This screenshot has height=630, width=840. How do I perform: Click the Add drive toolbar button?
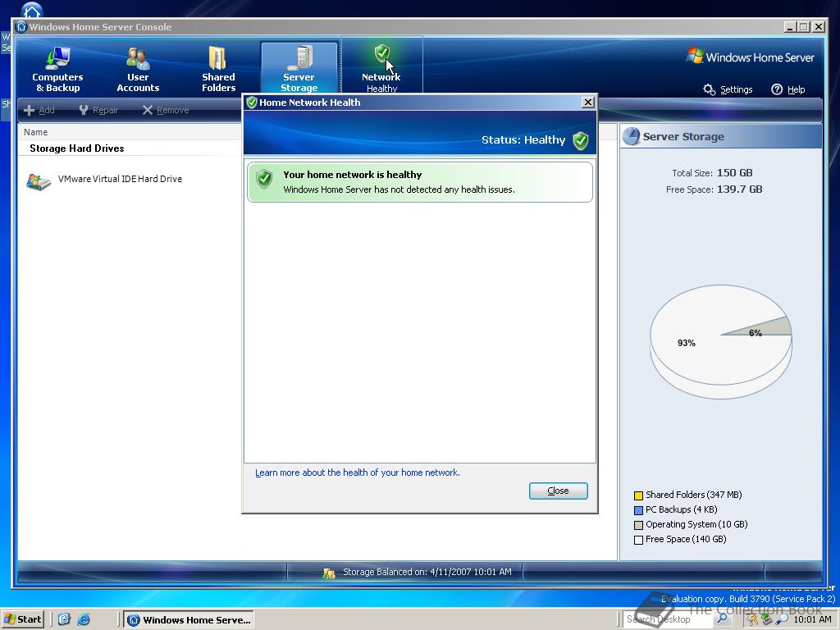coord(39,111)
